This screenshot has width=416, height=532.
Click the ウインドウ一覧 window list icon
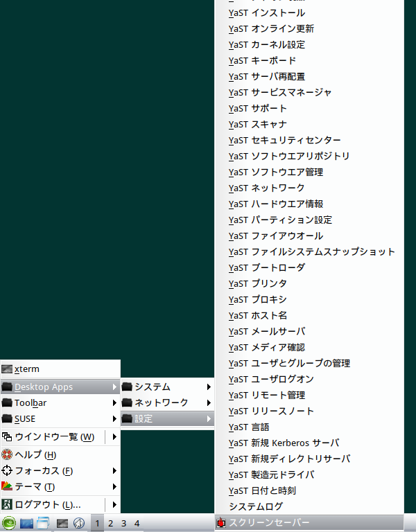[x=7, y=436]
